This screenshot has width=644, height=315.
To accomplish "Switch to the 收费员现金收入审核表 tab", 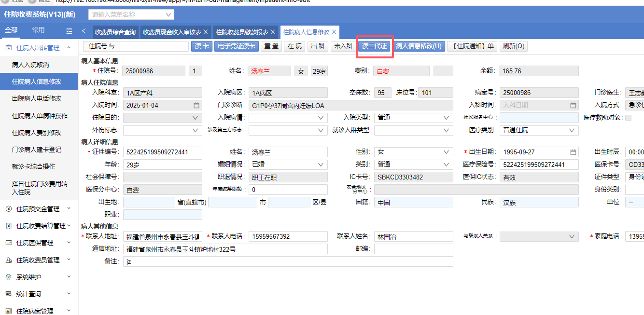I will point(172,32).
